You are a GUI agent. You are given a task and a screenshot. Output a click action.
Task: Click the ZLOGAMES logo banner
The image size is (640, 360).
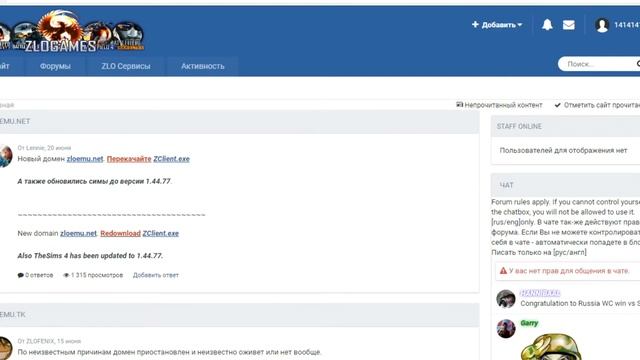(x=72, y=31)
